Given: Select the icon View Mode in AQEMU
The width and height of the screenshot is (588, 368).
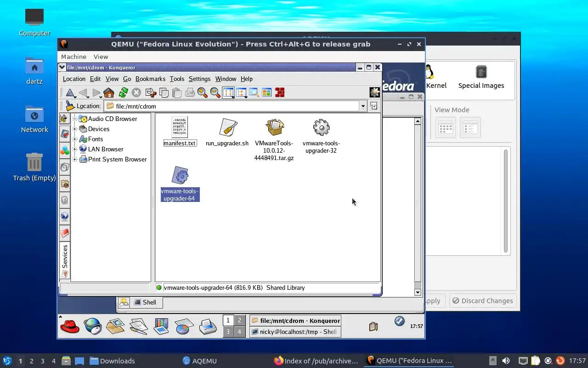Looking at the screenshot, I should 446,127.
